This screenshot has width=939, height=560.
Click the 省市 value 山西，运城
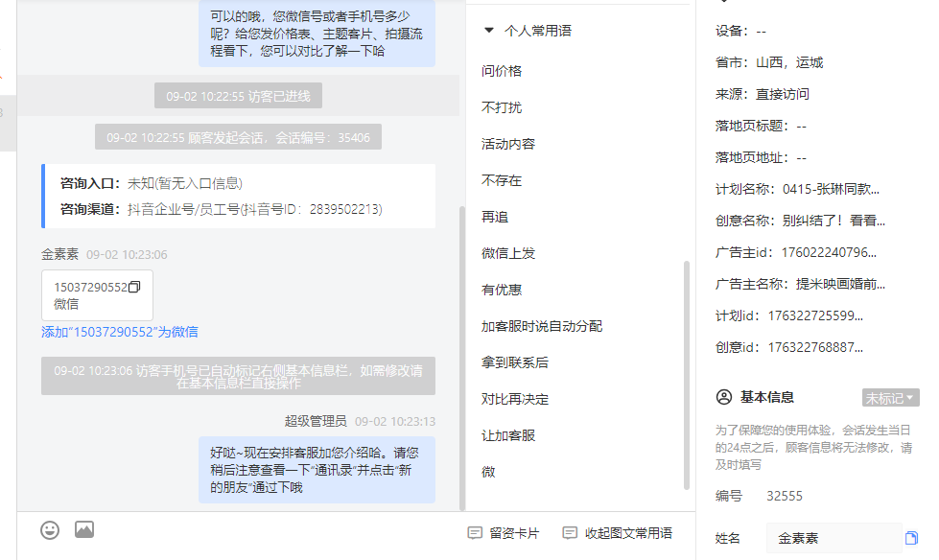coord(789,63)
